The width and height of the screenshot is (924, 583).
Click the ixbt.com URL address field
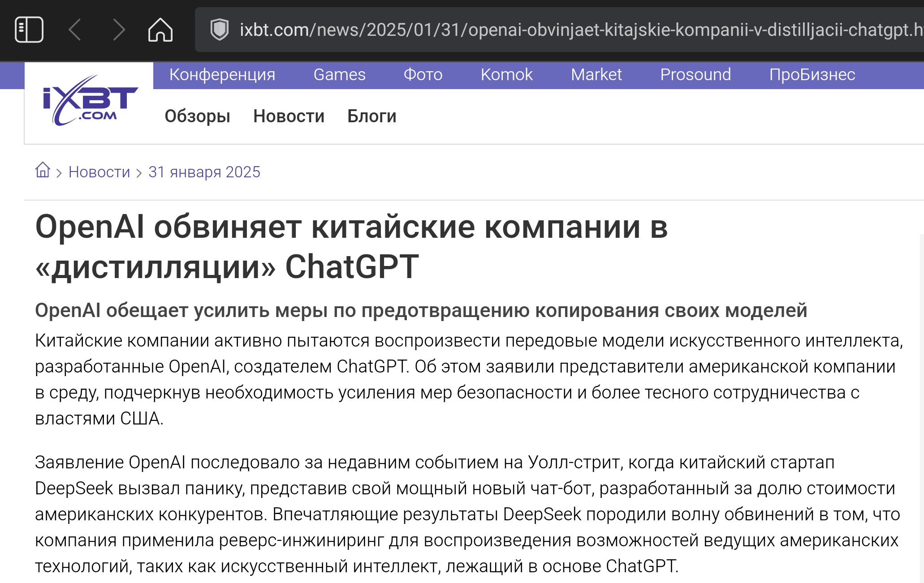tap(559, 30)
